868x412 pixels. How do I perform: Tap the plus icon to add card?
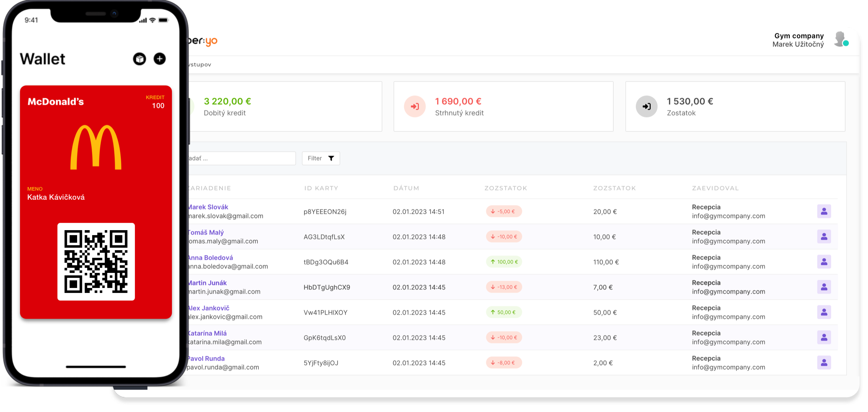coord(160,59)
